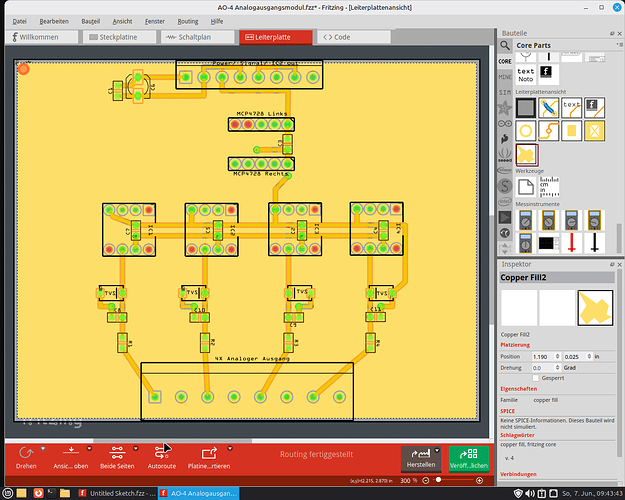Select the blue jumper wire part

click(549, 108)
